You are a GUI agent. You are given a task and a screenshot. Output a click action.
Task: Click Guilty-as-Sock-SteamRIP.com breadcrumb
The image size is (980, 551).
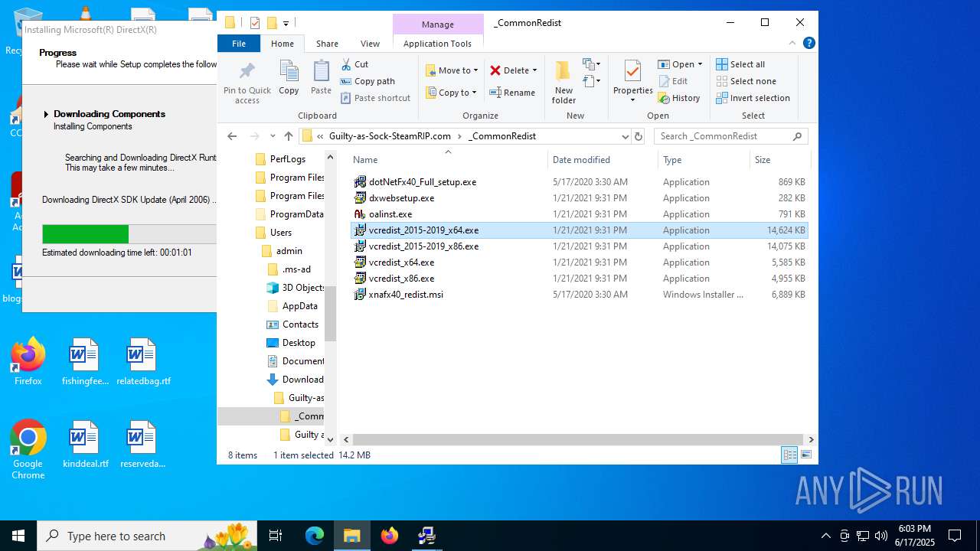click(x=390, y=136)
